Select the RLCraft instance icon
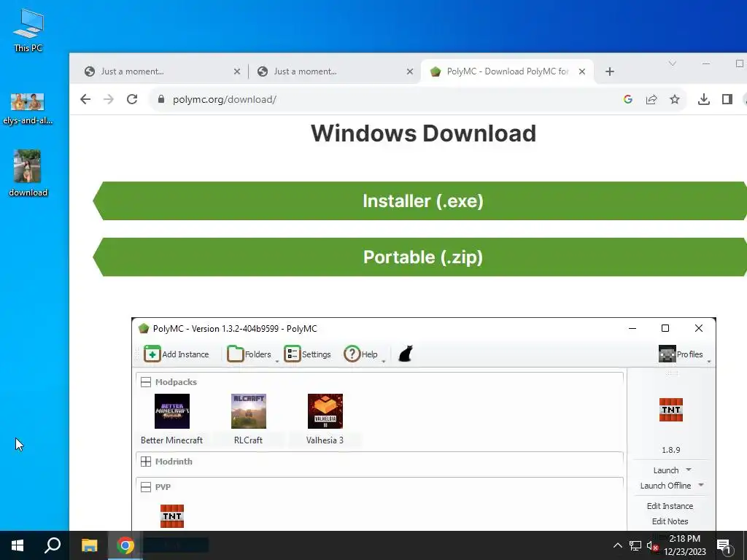This screenshot has width=747, height=560. coord(248,411)
